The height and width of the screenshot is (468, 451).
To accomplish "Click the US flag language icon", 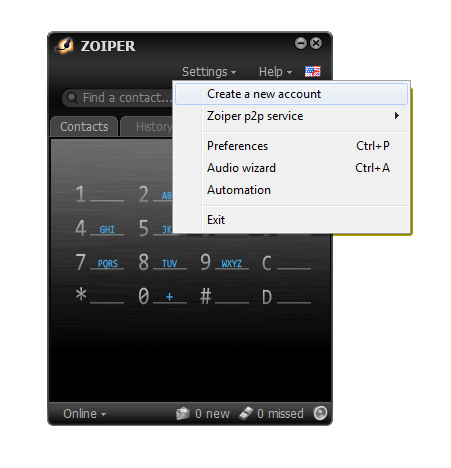I will tap(313, 71).
